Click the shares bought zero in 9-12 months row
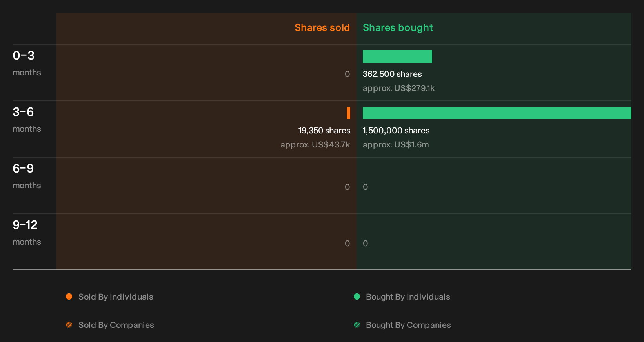 click(366, 244)
